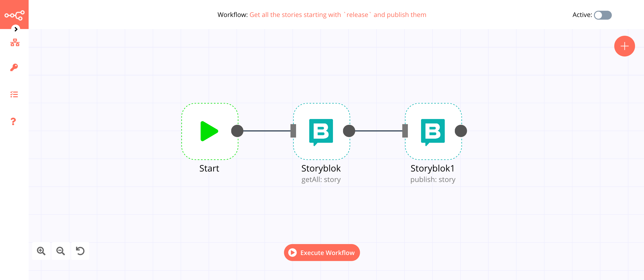The height and width of the screenshot is (280, 644).
Task: Click the organization chart icon in sidebar
Action: point(14,42)
